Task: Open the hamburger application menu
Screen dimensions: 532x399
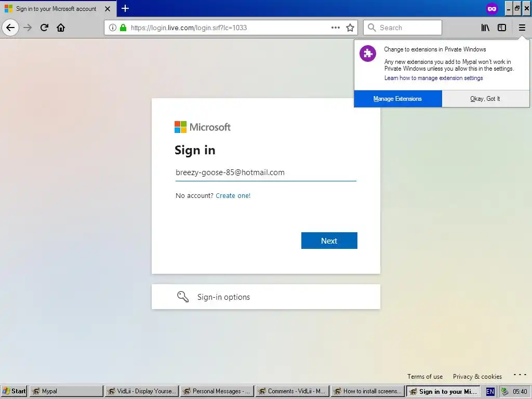Action: click(x=522, y=28)
